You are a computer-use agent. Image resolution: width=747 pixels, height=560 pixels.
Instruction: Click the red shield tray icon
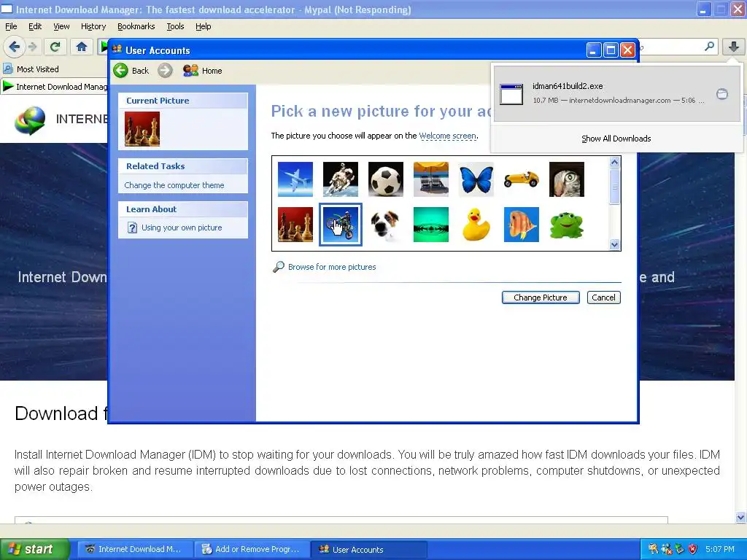[x=693, y=549]
